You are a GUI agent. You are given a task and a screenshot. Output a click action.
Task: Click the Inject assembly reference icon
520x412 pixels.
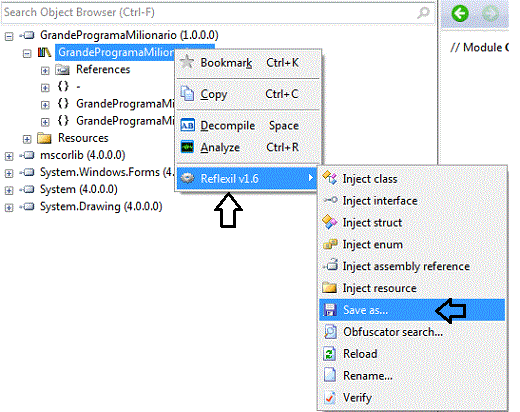pos(330,266)
